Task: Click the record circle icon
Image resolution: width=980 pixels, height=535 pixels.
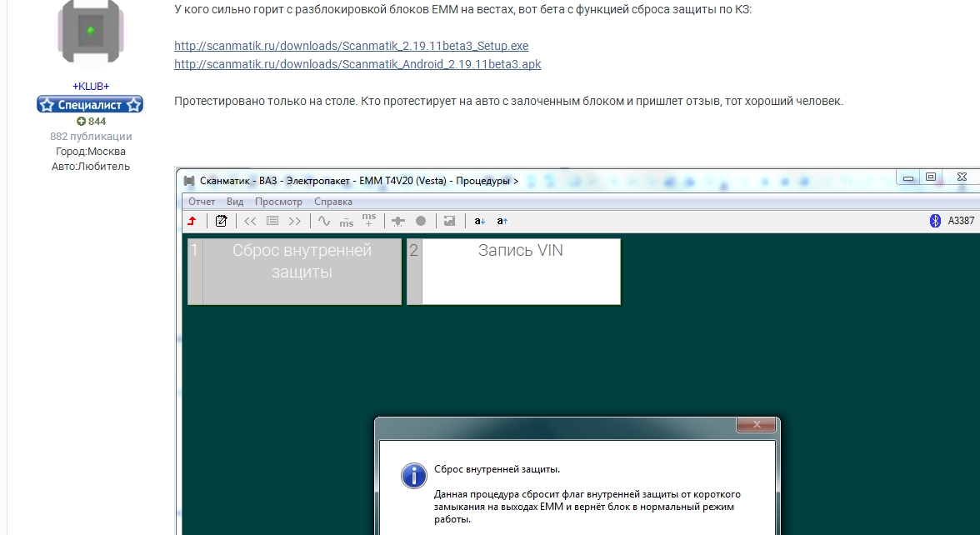Action: [x=421, y=221]
